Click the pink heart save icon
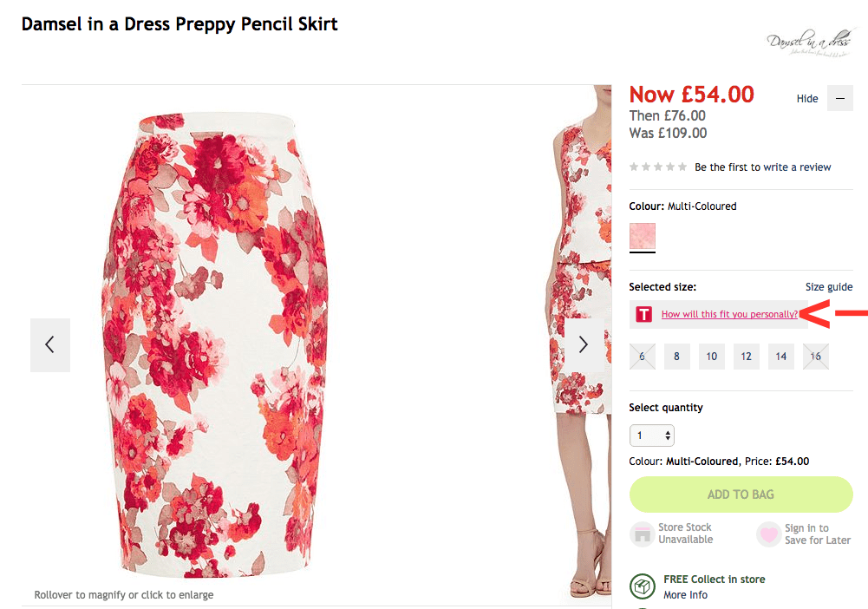The height and width of the screenshot is (609, 868). tap(768, 534)
